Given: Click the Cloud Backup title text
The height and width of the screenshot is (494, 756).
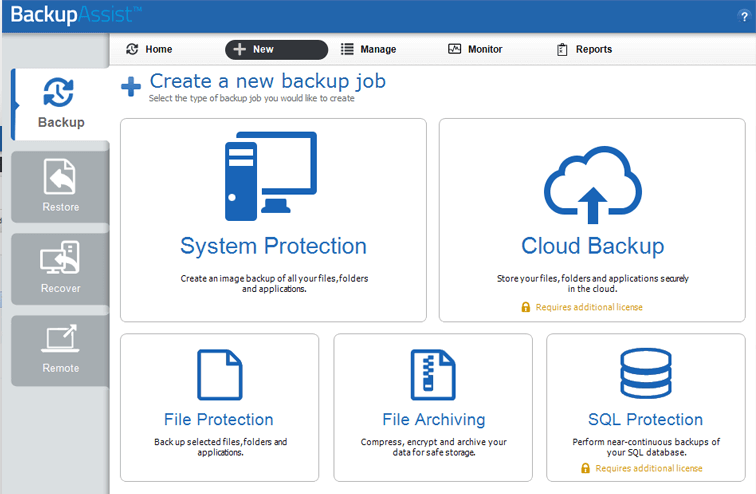Looking at the screenshot, I should 592,247.
